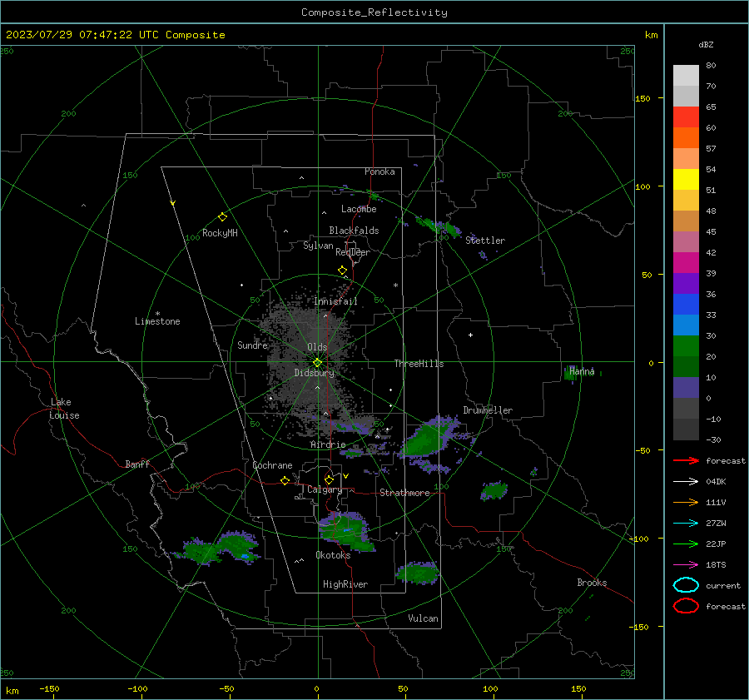Click the orange swatch between 57 and 60

pyautogui.click(x=686, y=137)
